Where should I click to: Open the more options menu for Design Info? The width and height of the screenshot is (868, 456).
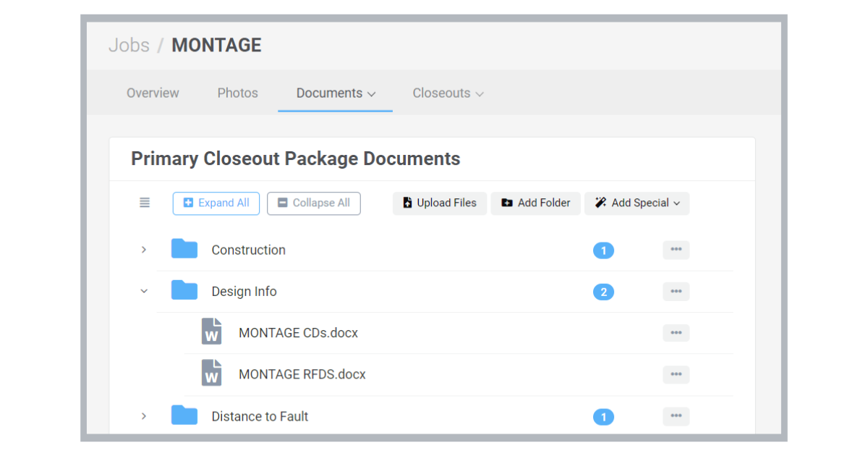pyautogui.click(x=676, y=292)
